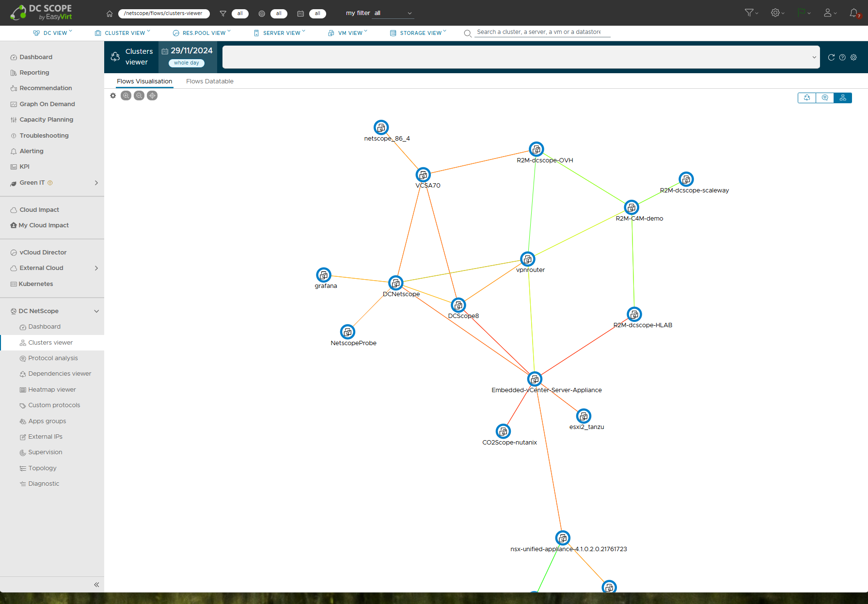Open the help question mark icon
The image size is (868, 604).
coord(842,57)
